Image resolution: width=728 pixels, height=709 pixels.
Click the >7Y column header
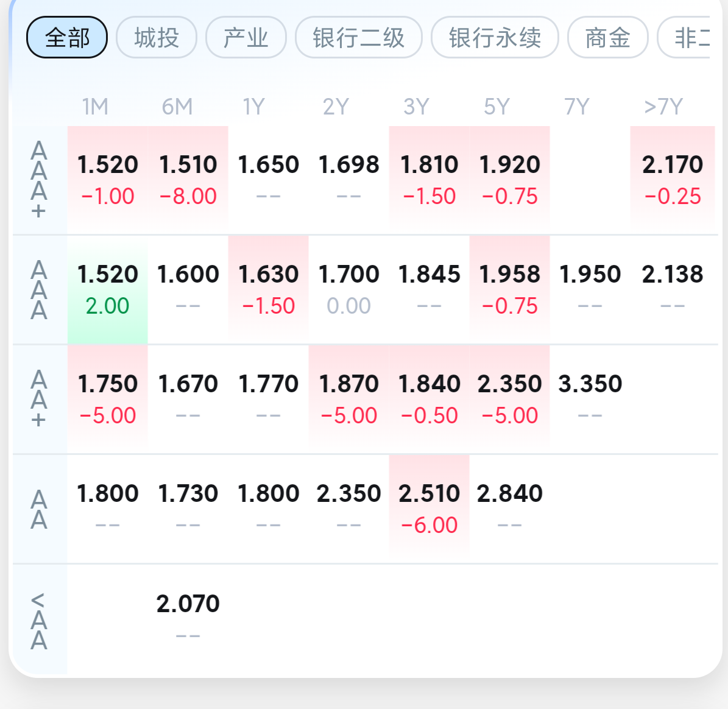tap(664, 107)
